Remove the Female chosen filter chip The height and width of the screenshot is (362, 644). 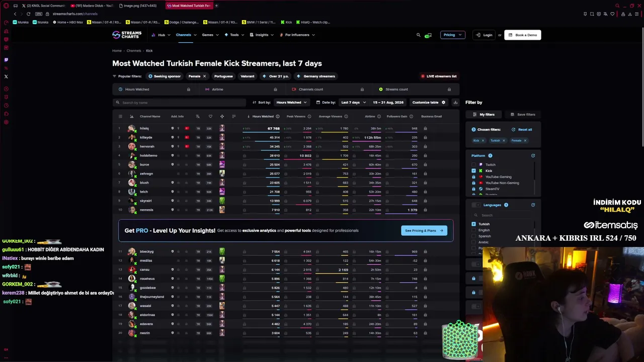525,141
